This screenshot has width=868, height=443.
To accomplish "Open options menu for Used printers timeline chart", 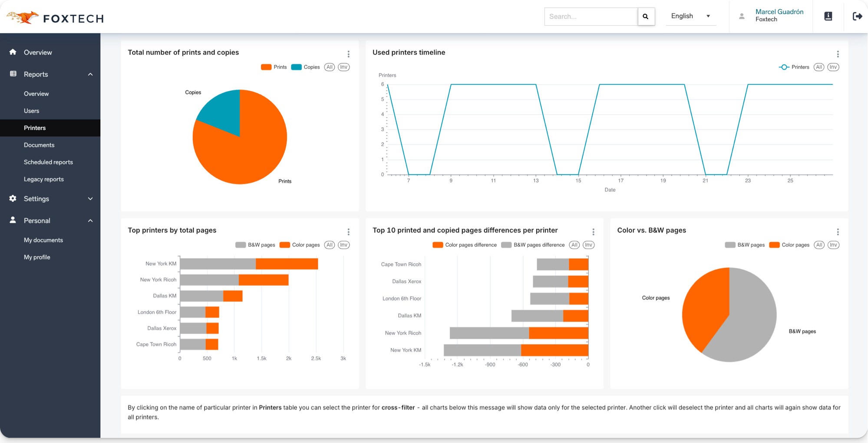I will [x=838, y=54].
